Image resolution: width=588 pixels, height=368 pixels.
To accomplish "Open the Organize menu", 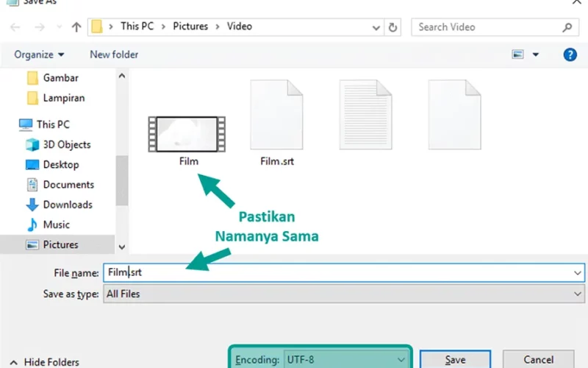I will click(39, 54).
